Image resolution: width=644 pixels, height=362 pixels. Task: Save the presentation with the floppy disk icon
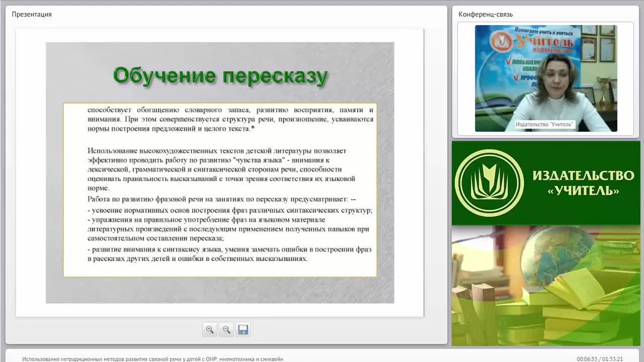pos(243,329)
